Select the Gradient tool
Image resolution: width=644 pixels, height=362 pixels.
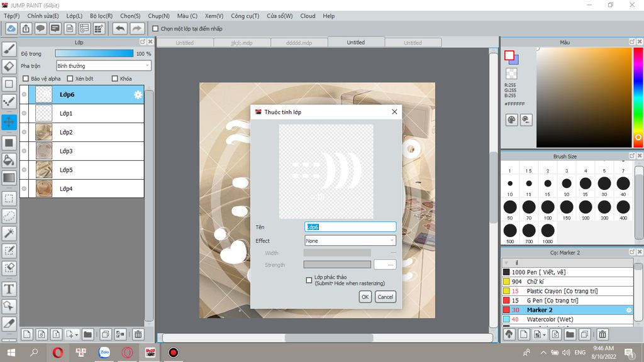(9, 178)
